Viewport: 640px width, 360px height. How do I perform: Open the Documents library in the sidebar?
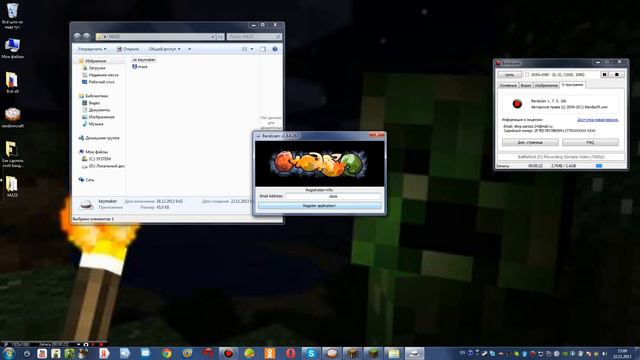click(96, 110)
